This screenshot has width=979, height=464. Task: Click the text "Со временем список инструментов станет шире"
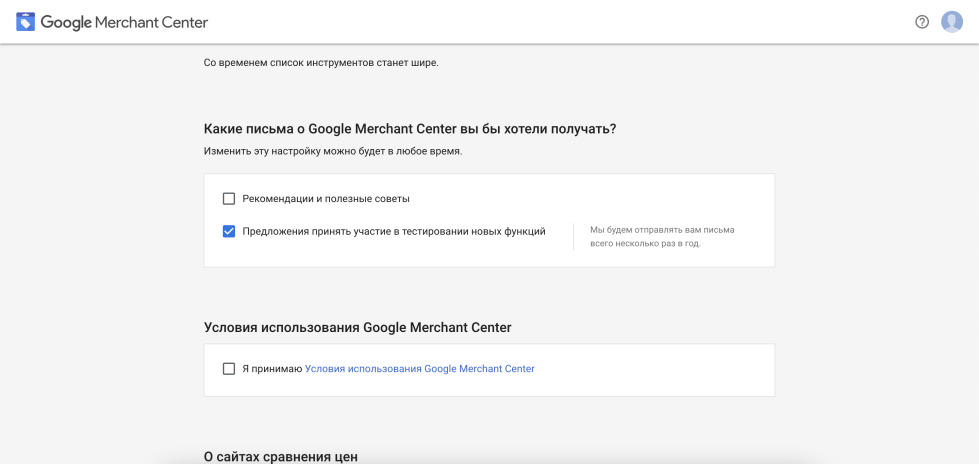point(322,63)
